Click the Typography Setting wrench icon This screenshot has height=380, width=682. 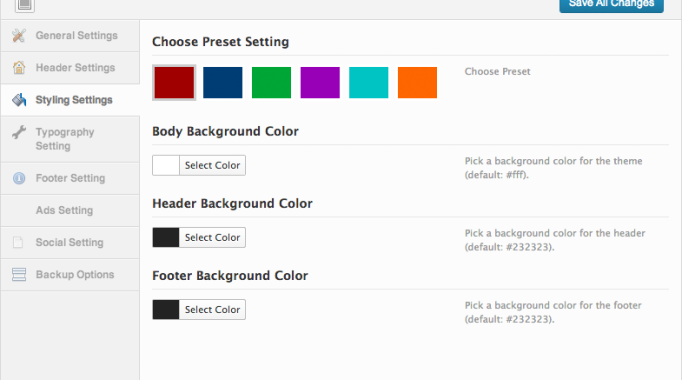(19, 132)
